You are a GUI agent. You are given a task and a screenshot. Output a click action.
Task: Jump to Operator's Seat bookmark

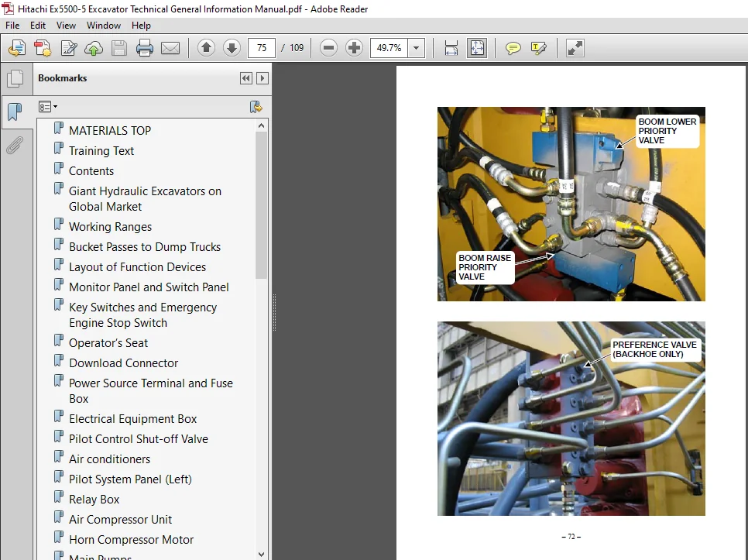point(108,343)
